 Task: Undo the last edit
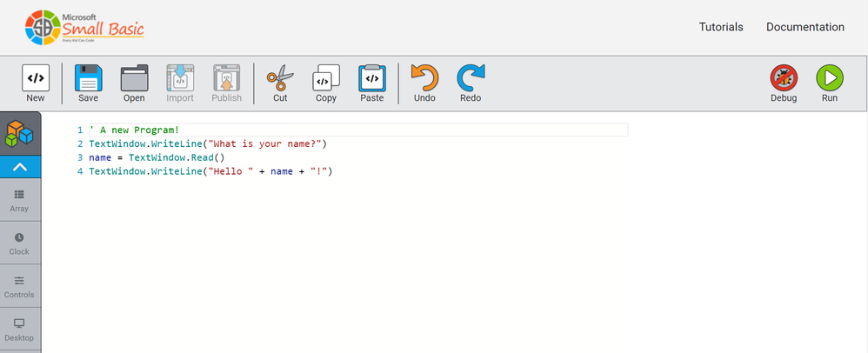click(x=424, y=83)
